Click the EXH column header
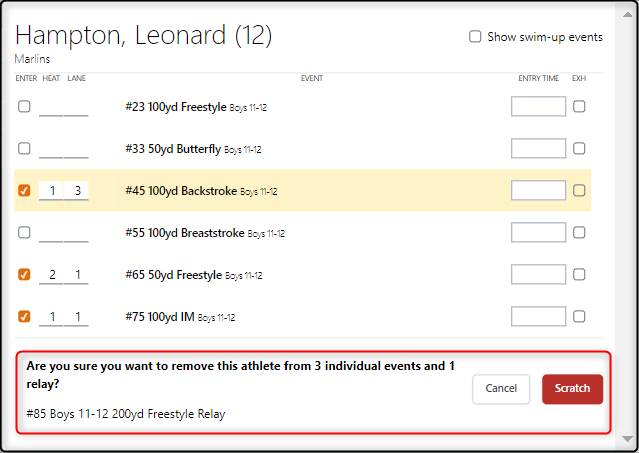Screen dimensions: 639x453 (x=579, y=78)
